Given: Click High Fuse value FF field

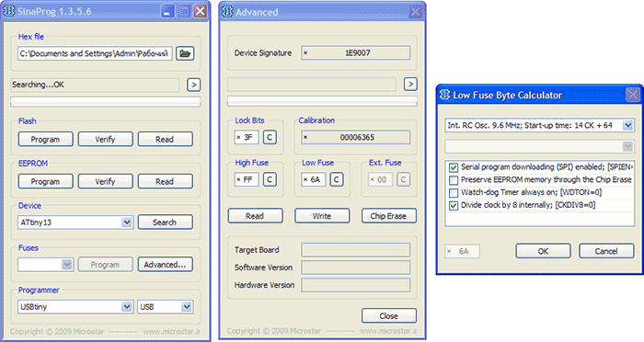Looking at the screenshot, I should [x=247, y=179].
